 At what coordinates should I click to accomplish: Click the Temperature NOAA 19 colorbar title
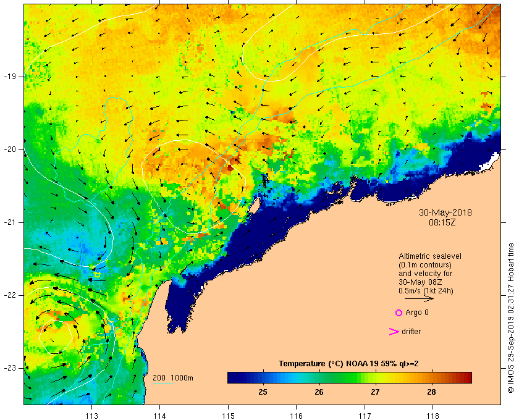pyautogui.click(x=348, y=364)
